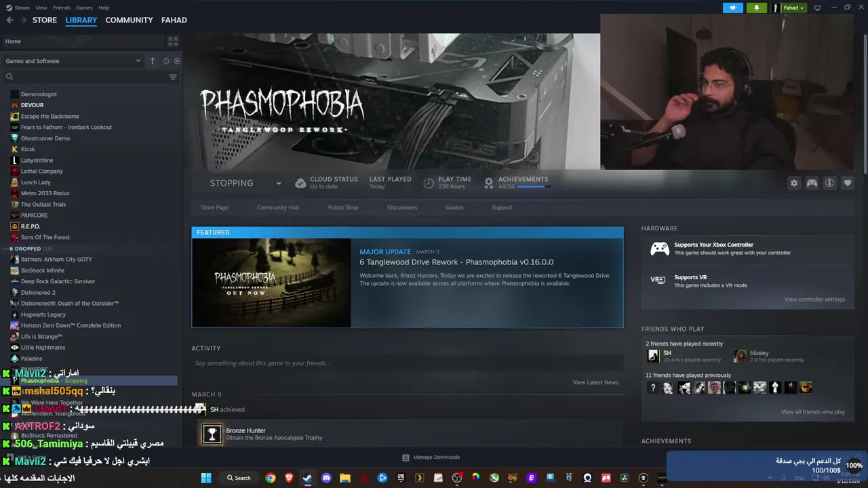Open the advanced library filter options icon
The width and height of the screenshot is (868, 488).
[x=173, y=77]
